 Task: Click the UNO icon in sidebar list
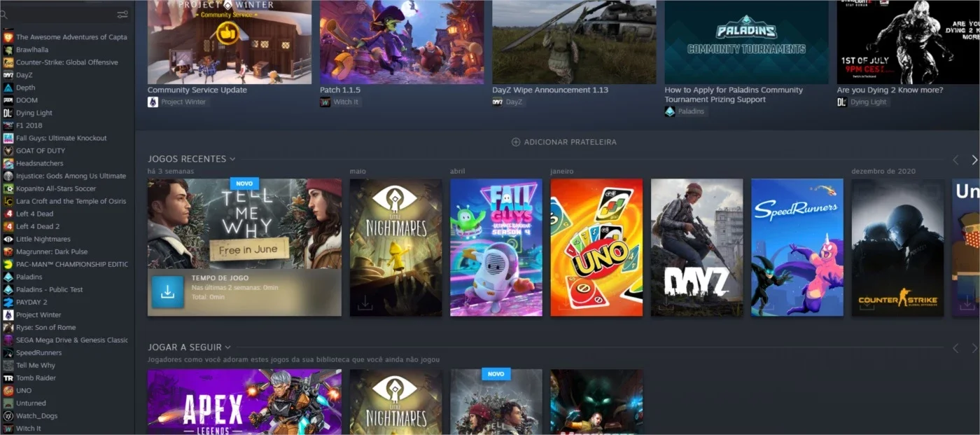(8, 390)
